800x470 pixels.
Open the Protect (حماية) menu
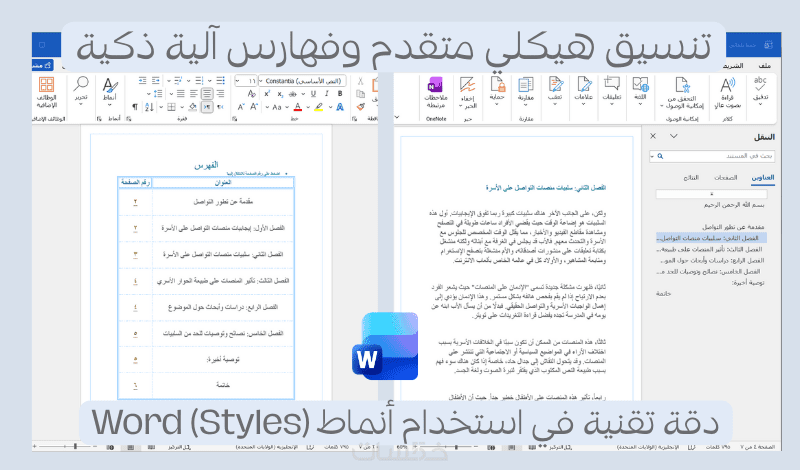click(x=497, y=91)
